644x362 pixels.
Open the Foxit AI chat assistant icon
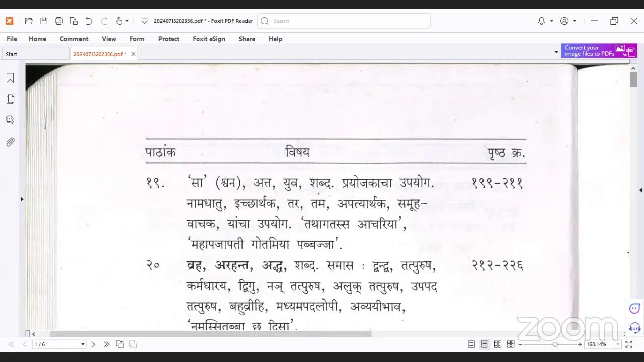click(634, 308)
